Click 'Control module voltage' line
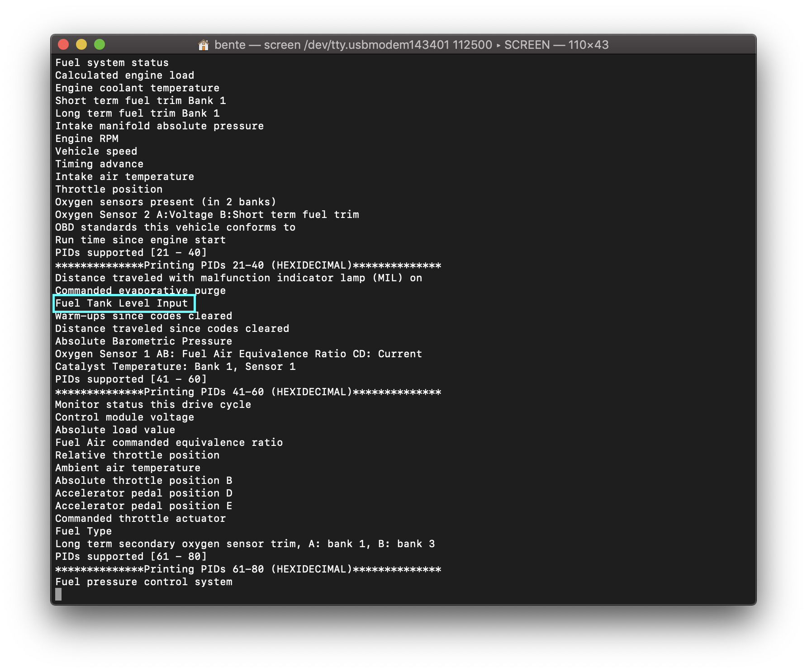Image resolution: width=807 pixels, height=672 pixels. [x=124, y=417]
